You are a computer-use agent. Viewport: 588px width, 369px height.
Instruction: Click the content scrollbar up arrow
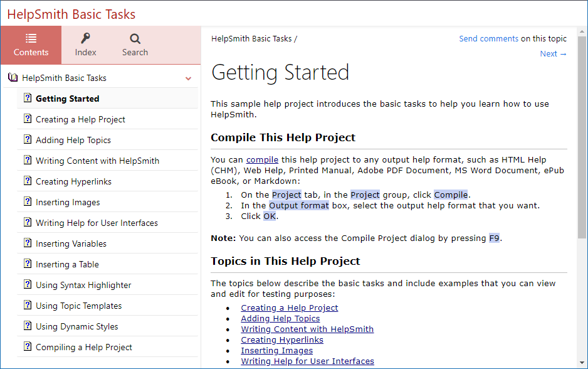click(x=582, y=31)
